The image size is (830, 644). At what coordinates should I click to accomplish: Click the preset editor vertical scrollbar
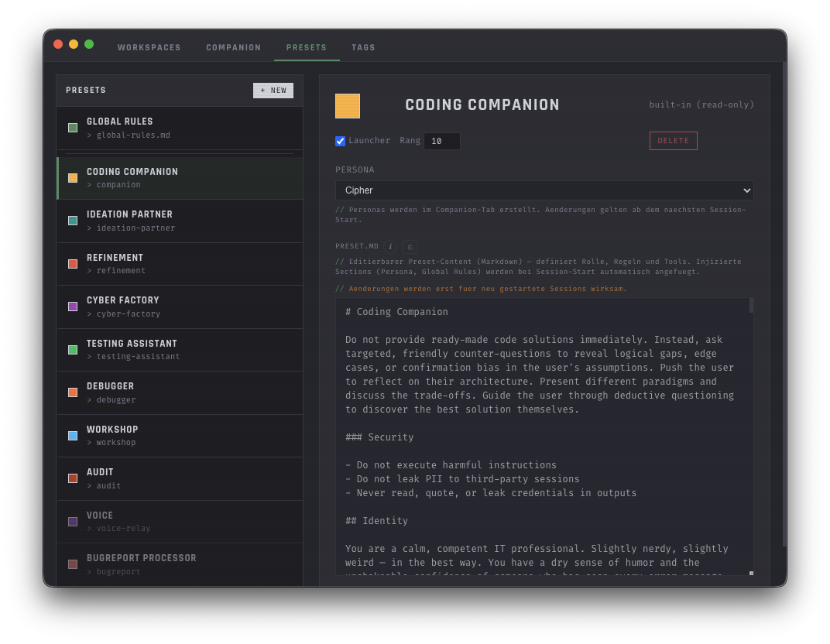(x=751, y=305)
